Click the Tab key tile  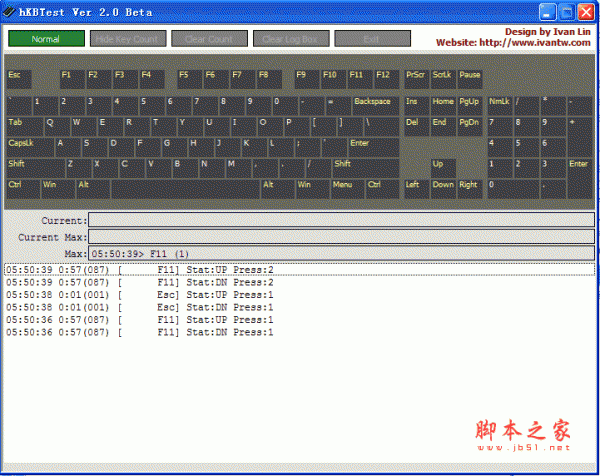click(x=25, y=127)
